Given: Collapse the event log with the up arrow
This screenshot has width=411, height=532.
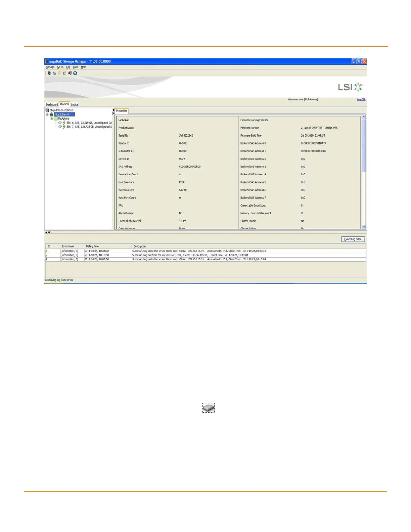Looking at the screenshot, I should tap(46, 232).
